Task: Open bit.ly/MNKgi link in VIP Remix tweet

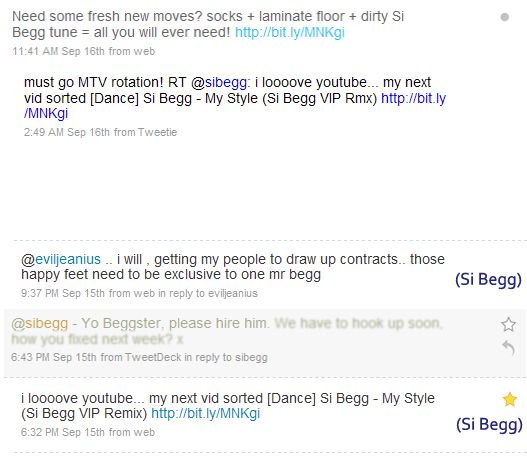Action: pyautogui.click(x=206, y=413)
